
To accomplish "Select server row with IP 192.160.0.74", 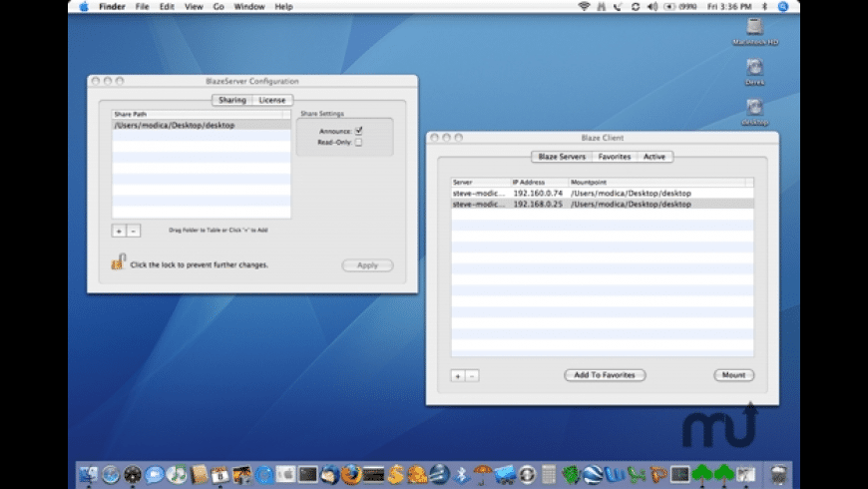I will (x=603, y=194).
